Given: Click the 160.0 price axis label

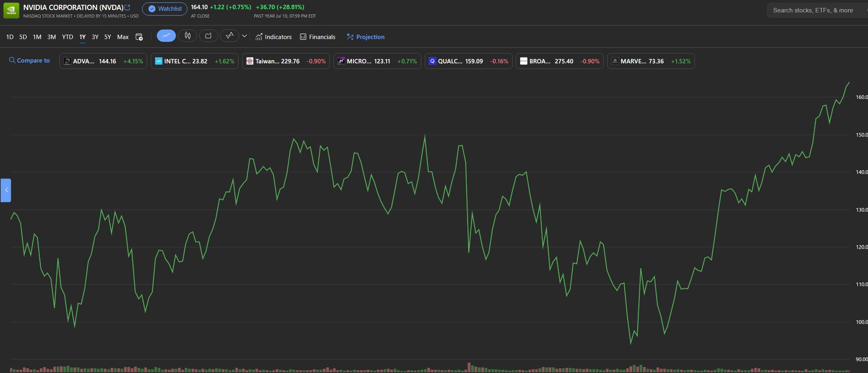Looking at the screenshot, I should [x=862, y=97].
